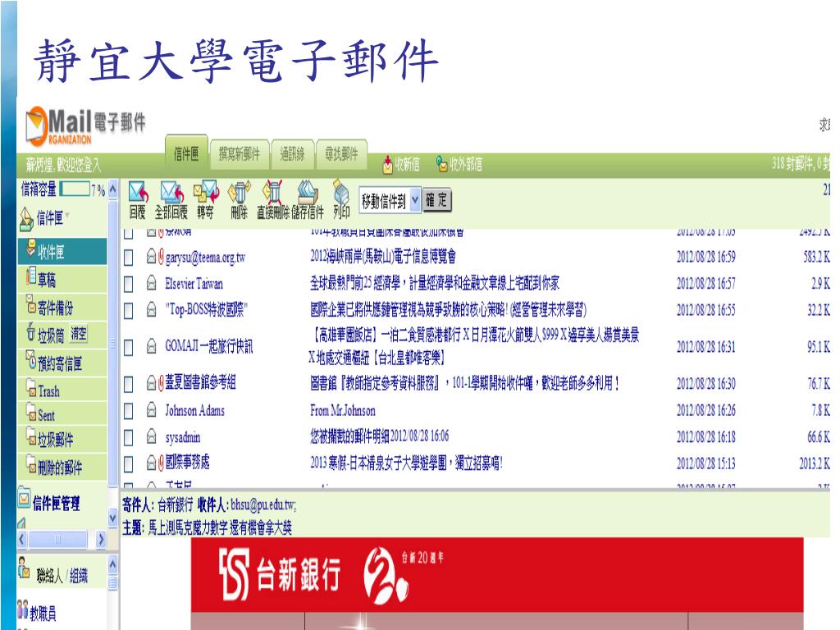This screenshot has height=630, width=840.
Task: Click the 2013.2 K size value
Action: pyautogui.click(x=815, y=463)
